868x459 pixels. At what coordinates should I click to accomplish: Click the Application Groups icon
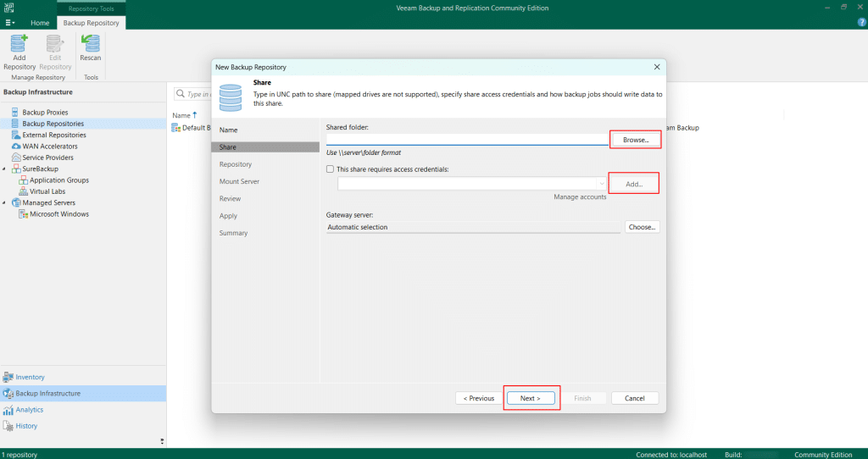(23, 180)
